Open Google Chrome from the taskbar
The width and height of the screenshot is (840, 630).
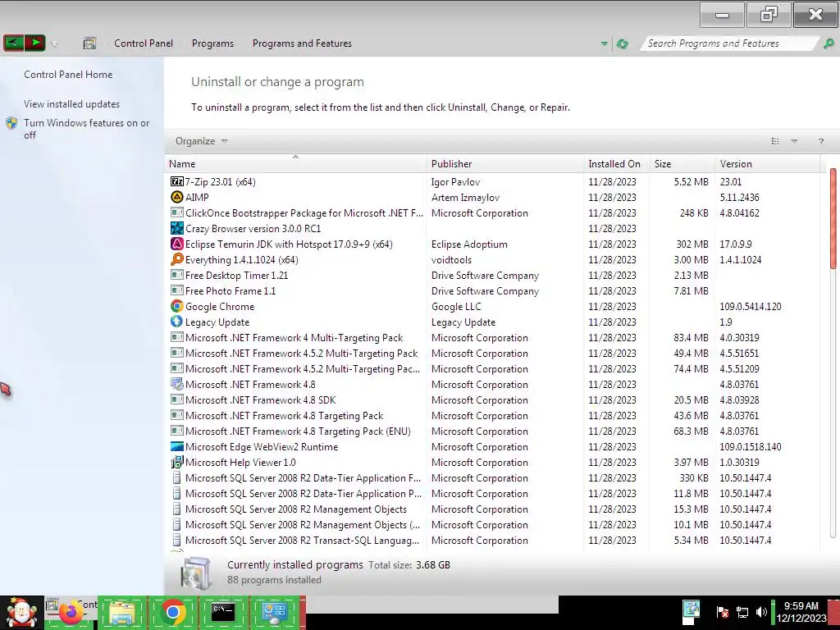click(172, 613)
